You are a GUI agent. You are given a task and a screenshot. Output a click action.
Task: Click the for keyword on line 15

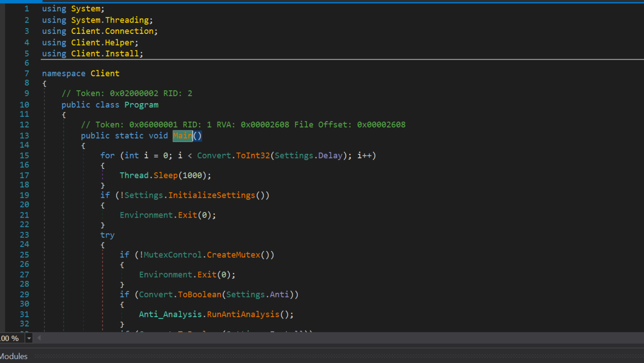(x=107, y=156)
